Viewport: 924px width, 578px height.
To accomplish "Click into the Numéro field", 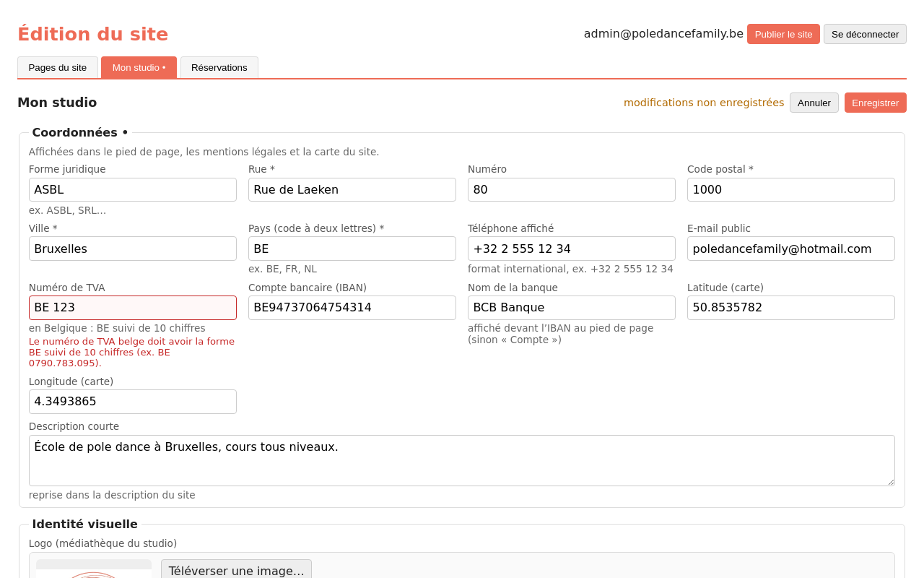I will 572,189.
